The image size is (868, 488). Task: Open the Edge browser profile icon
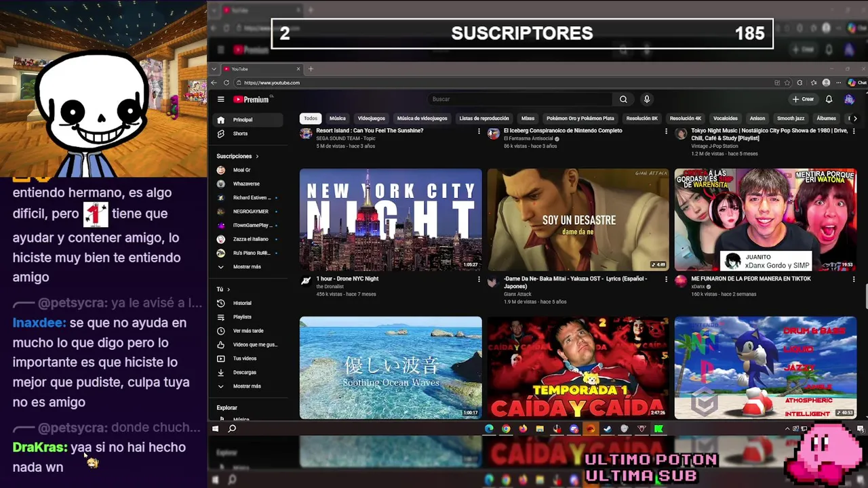tap(826, 83)
